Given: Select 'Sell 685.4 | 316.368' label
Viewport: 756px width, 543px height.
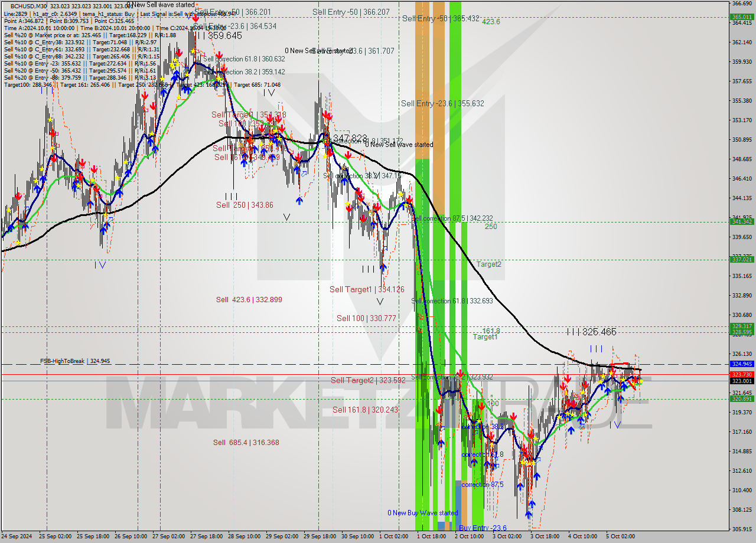Looking at the screenshot, I should [246, 443].
